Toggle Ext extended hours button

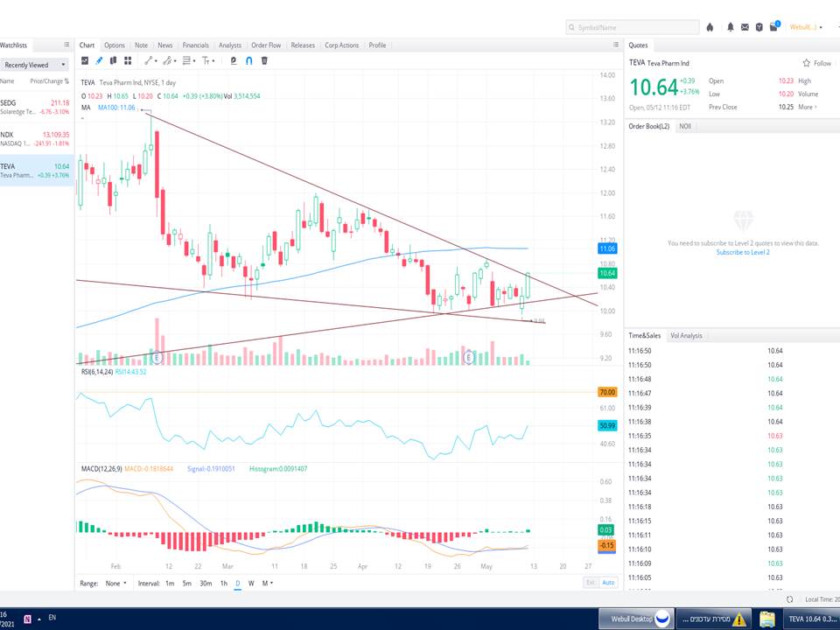tap(591, 583)
